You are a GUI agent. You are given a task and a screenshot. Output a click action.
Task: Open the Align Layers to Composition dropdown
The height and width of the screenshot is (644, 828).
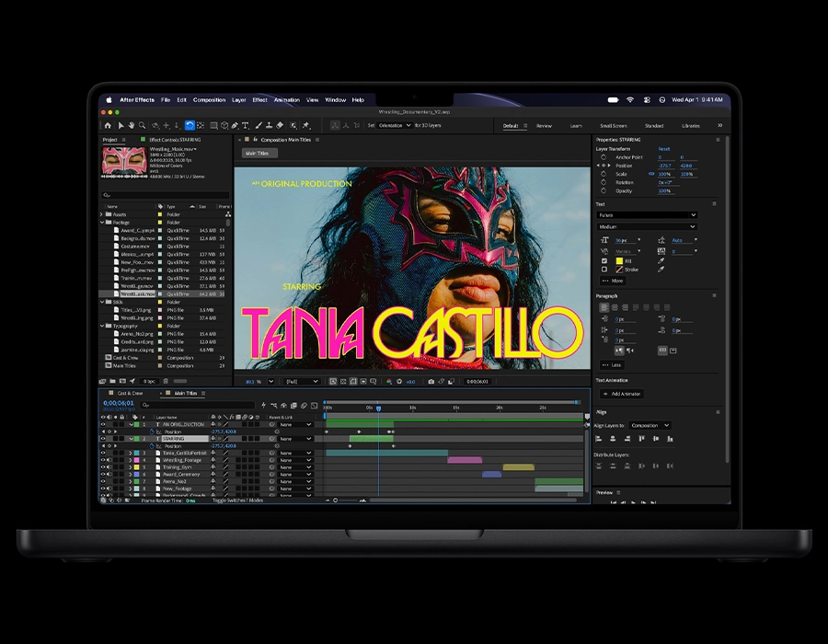click(x=650, y=425)
